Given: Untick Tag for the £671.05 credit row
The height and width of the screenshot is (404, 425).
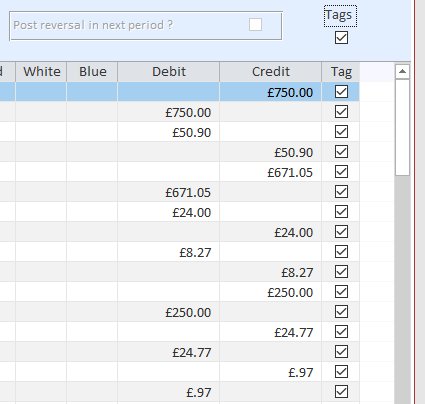Looking at the screenshot, I should tap(341, 172).
